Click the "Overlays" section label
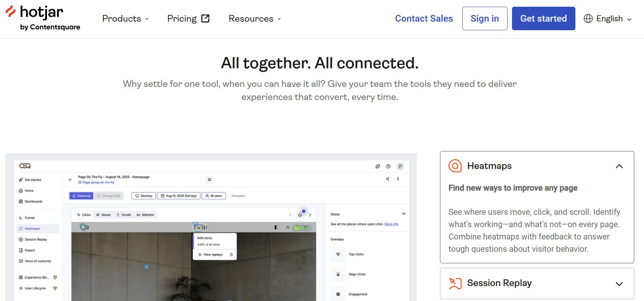644x301 pixels. 337,239
